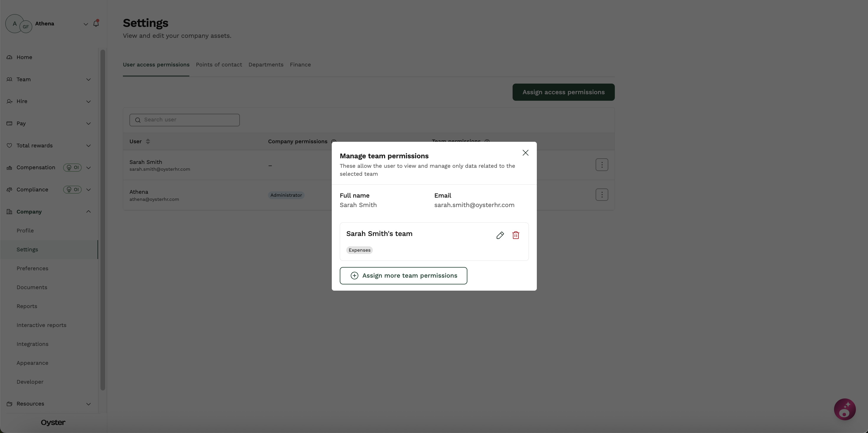
Task: Sort the table by User column
Action: coord(148,141)
